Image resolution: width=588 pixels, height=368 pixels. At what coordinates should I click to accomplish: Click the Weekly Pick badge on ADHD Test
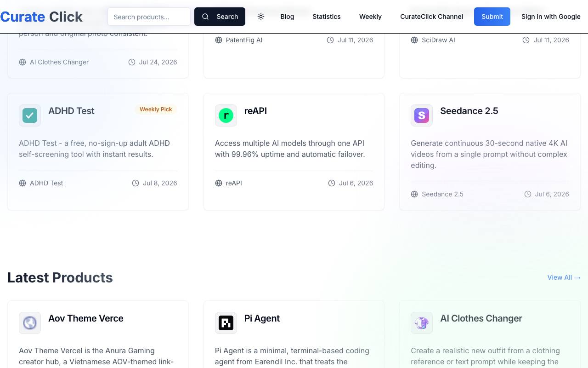pos(156,109)
